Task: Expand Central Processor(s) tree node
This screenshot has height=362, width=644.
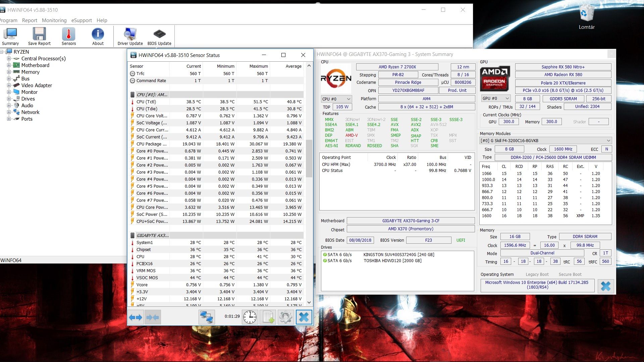Action: pos(9,58)
